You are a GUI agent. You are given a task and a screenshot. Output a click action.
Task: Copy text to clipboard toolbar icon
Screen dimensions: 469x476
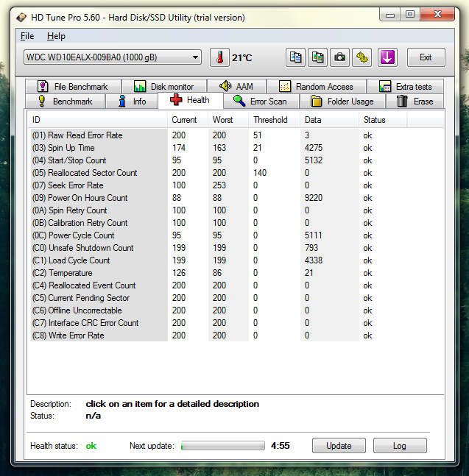click(x=295, y=57)
